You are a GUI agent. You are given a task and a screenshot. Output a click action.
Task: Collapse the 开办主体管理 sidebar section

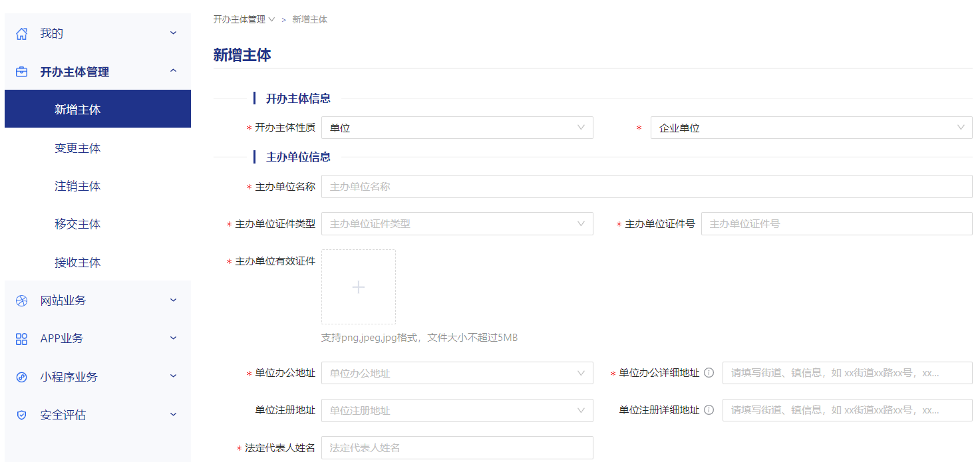[172, 71]
